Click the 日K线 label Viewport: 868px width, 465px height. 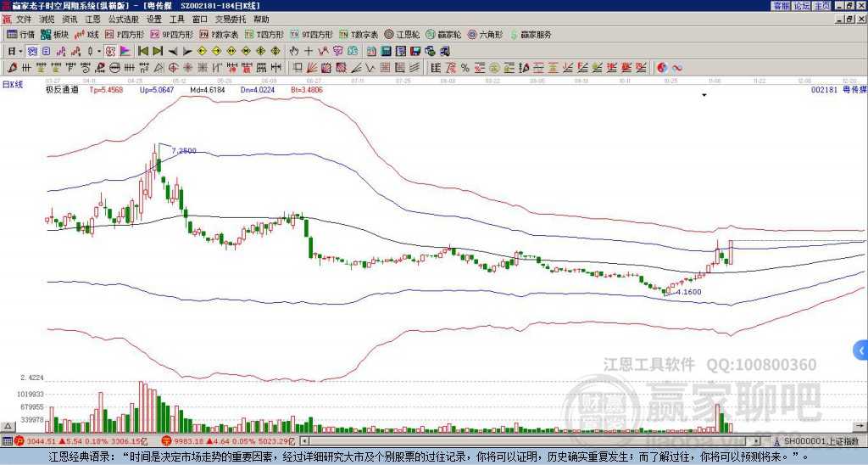13,85
